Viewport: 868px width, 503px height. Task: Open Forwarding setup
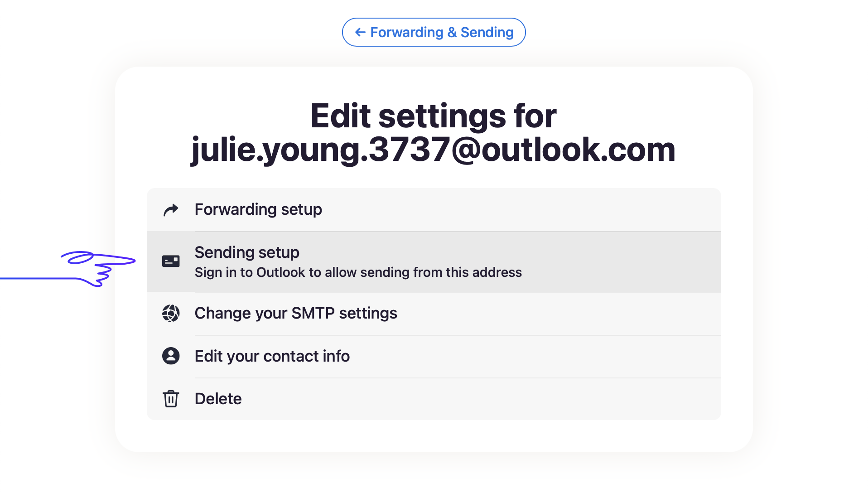(x=434, y=210)
